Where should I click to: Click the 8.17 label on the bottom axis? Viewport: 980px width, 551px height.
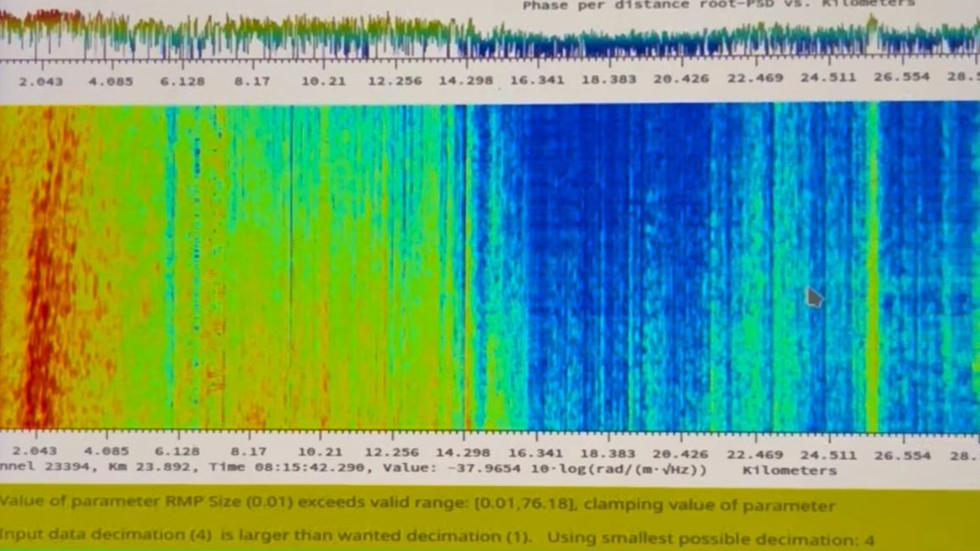[249, 452]
